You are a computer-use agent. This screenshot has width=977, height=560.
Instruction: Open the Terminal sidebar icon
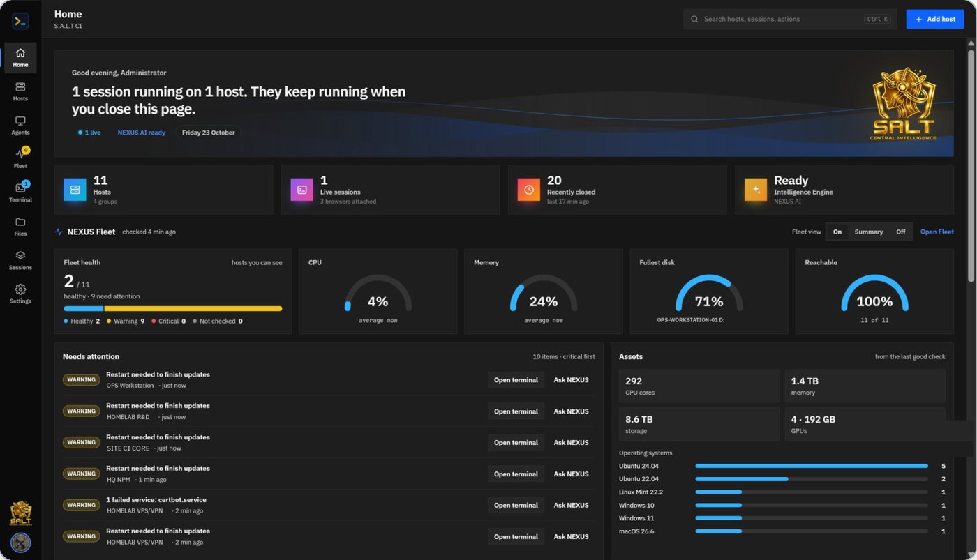pos(20,192)
